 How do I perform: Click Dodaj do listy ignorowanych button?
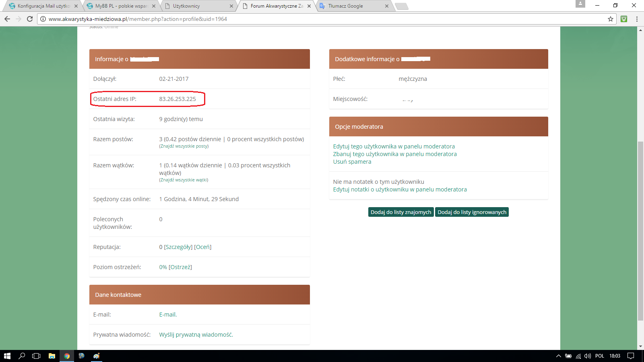pyautogui.click(x=472, y=212)
